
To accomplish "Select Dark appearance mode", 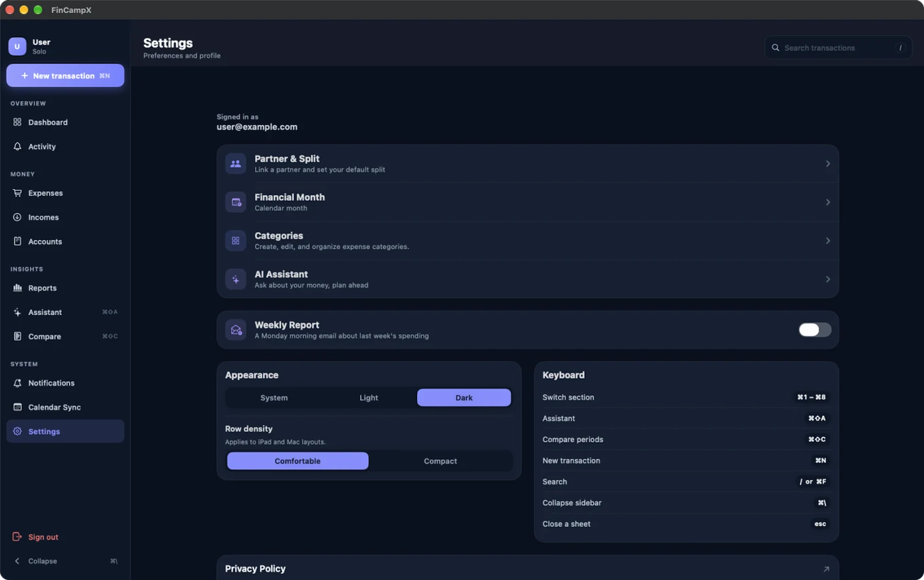I will pyautogui.click(x=464, y=398).
